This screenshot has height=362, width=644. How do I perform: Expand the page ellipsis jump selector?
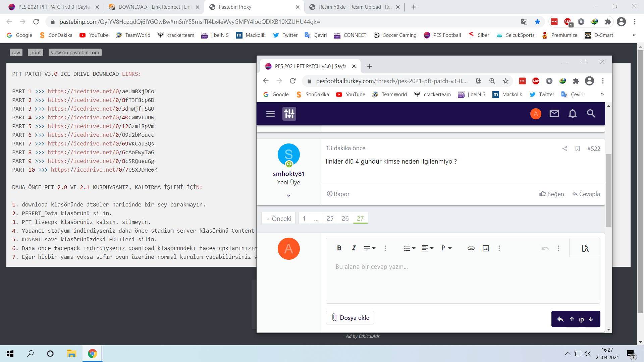click(x=316, y=218)
